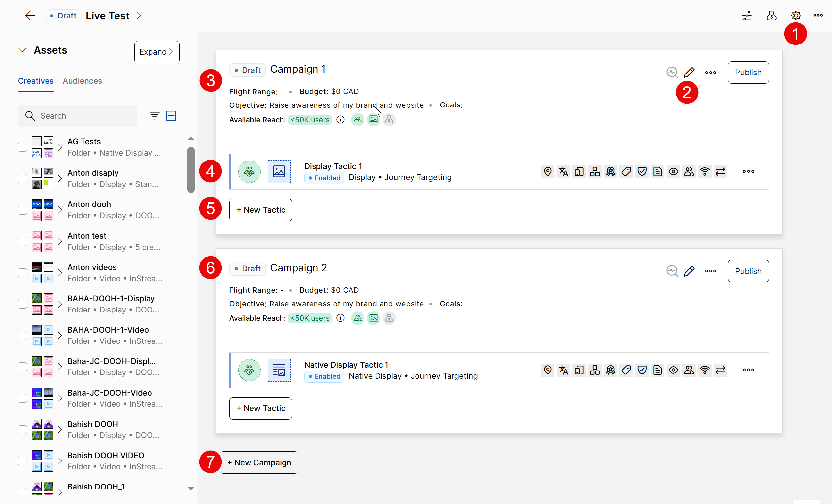Collapse the Assets panel chevron
The width and height of the screenshot is (832, 504).
coord(22,50)
